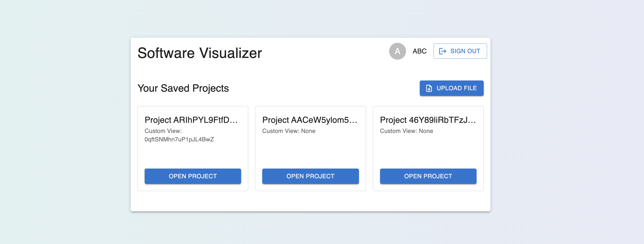
Task: Click the ABC username label
Action: click(x=419, y=51)
